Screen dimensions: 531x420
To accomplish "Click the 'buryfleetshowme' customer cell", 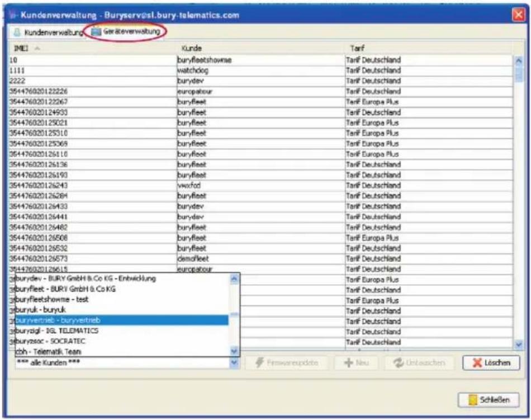I will (261, 60).
